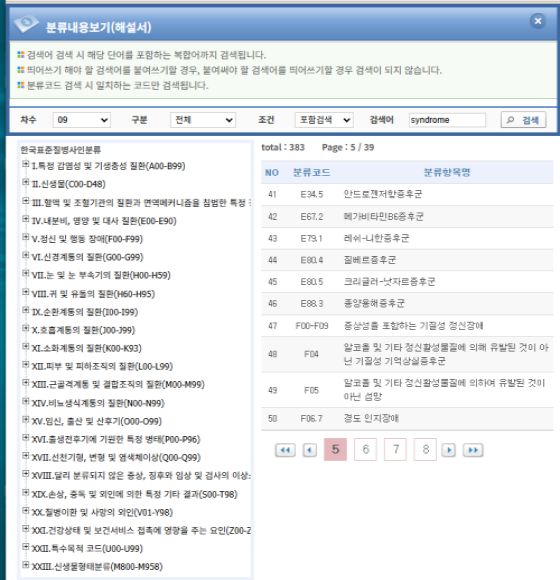The width and height of the screenshot is (560, 580).
Task: Open the 조건 dropdown showing 포함검색
Action: click(x=324, y=120)
